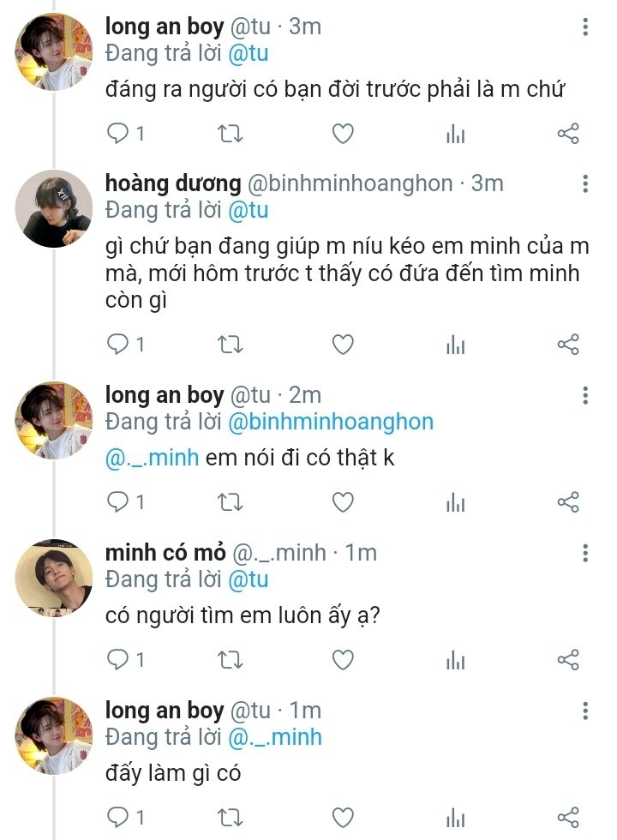Reply to hoàng dương's tweet
This screenshot has height=840, width=617.
point(118,345)
